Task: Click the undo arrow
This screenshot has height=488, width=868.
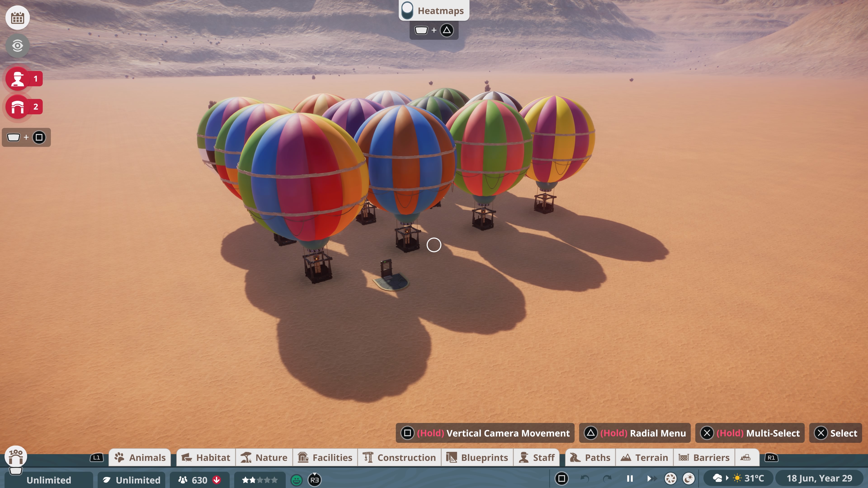Action: 585,478
